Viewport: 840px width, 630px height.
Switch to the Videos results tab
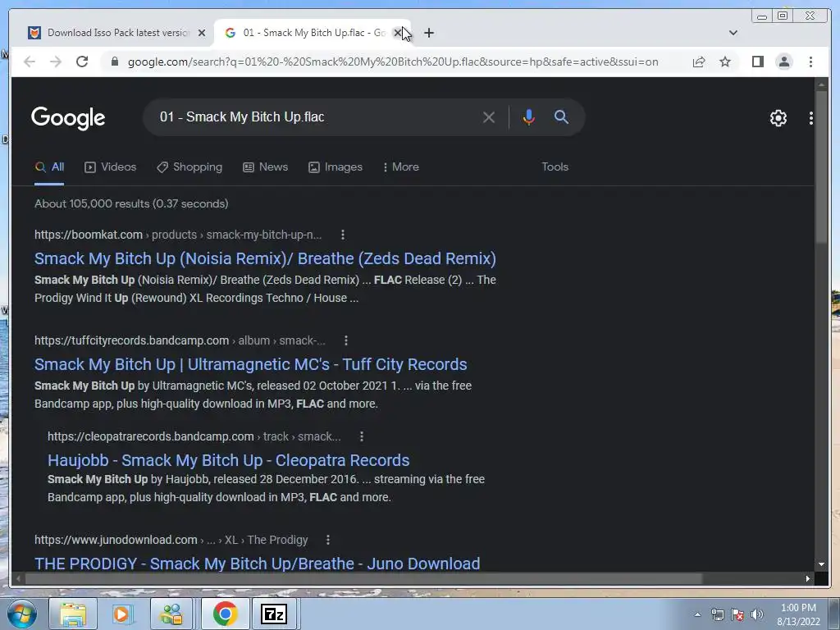pos(111,167)
